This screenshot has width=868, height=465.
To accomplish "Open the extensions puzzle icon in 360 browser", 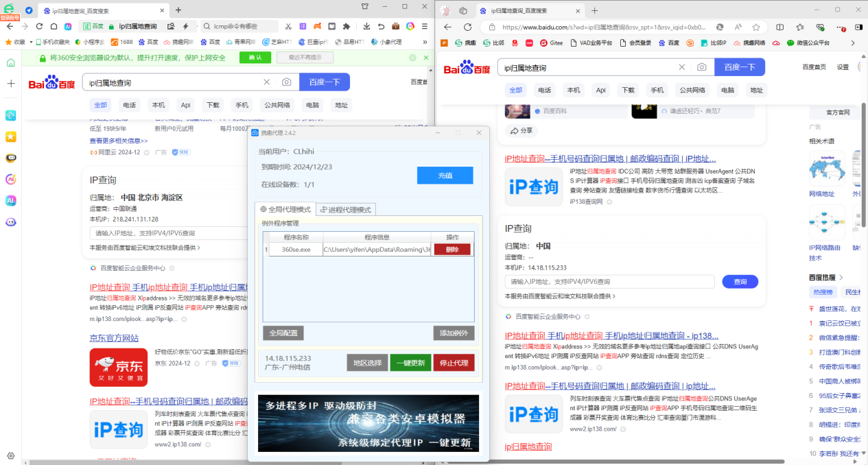I will point(346,26).
